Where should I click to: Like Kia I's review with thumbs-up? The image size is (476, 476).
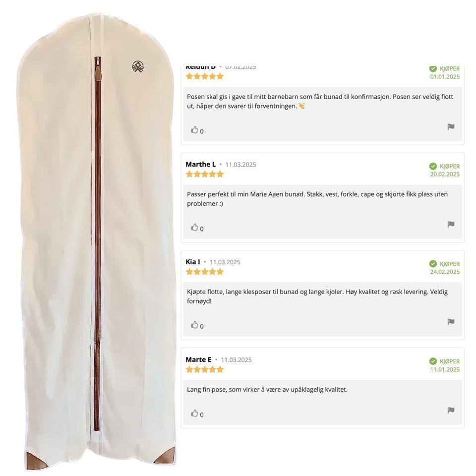194,325
